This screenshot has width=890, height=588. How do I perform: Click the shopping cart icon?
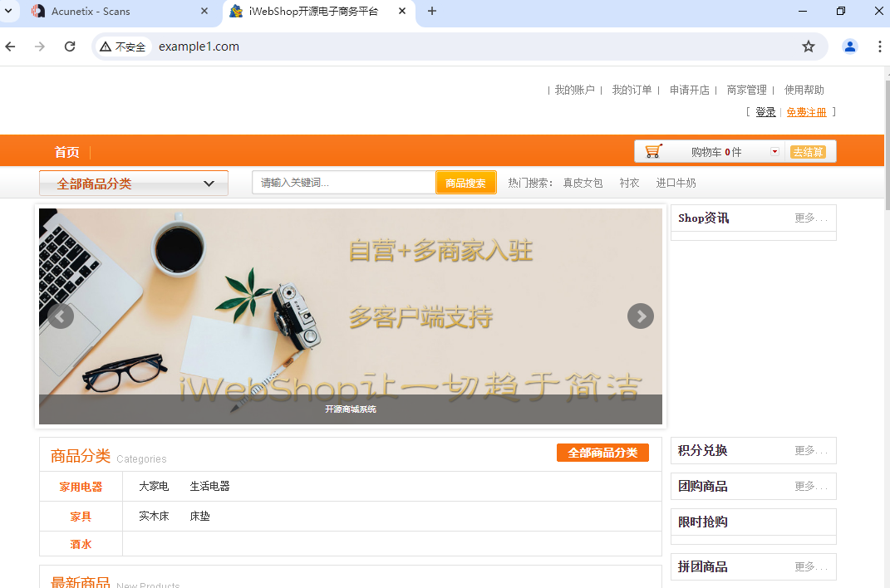tap(653, 151)
